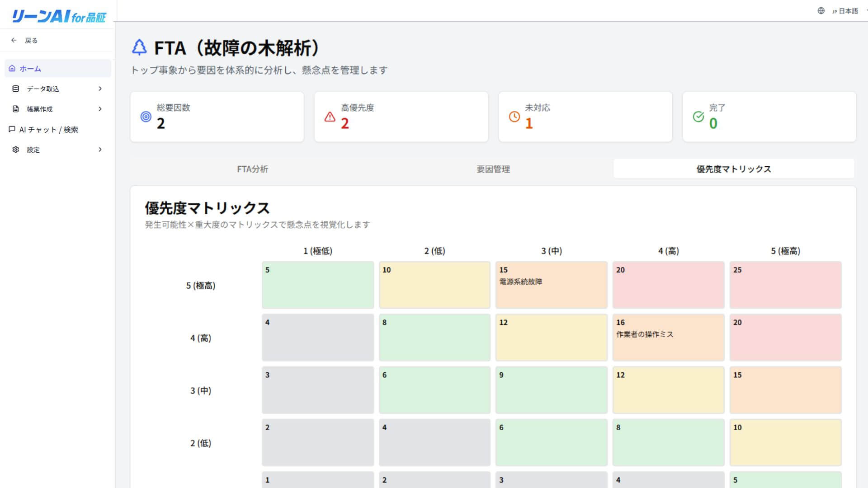The image size is (868, 488).
Task: Click the 5 (極高) row cell scored 10
Action: point(434,285)
